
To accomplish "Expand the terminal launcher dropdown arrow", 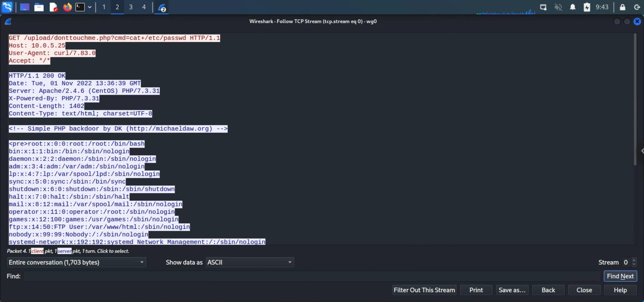I will click(90, 7).
